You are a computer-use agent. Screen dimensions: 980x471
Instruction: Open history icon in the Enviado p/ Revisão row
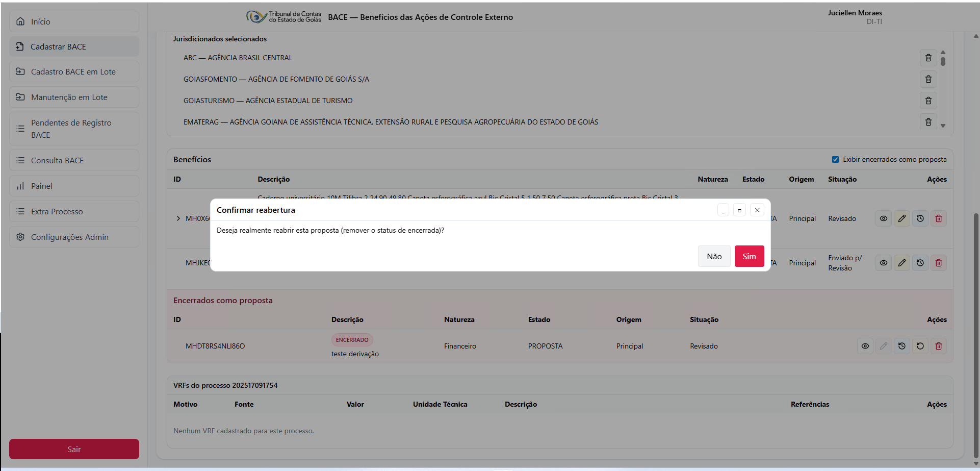[x=920, y=263]
